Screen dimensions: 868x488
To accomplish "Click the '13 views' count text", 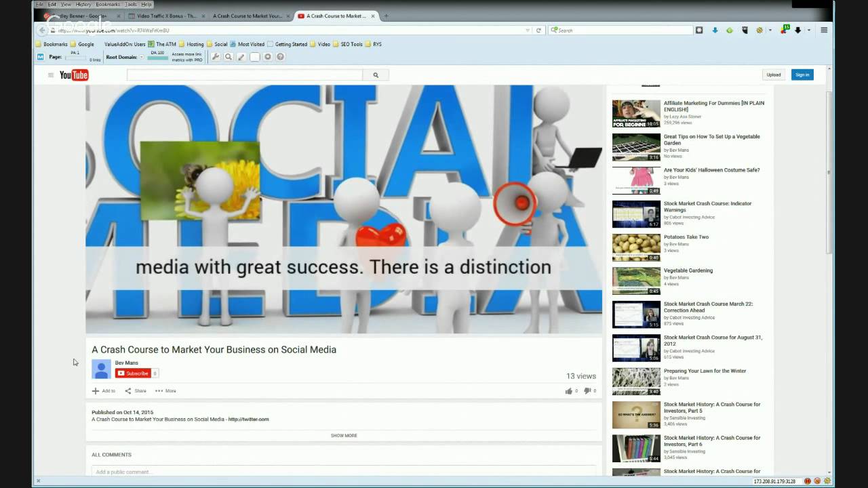I will (x=581, y=376).
